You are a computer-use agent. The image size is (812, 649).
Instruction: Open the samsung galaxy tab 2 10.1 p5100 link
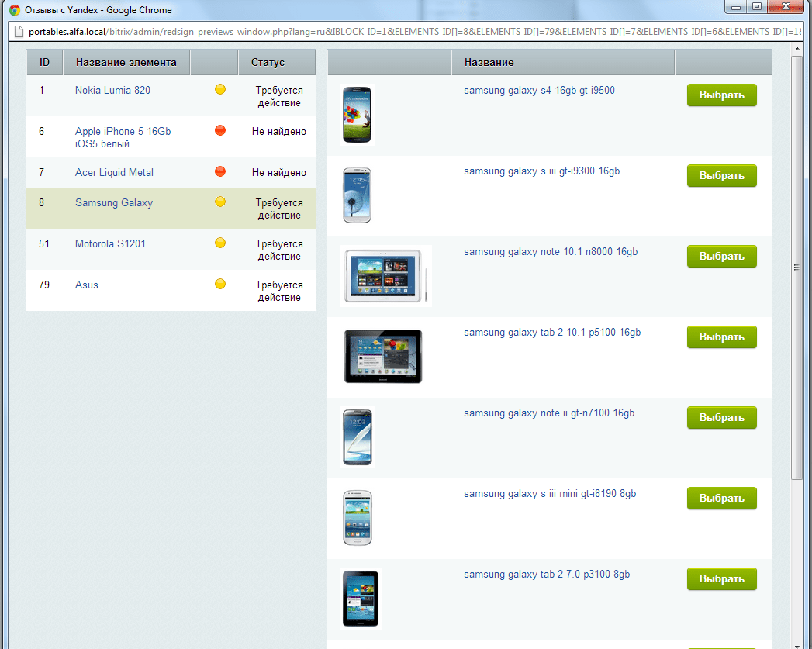(x=552, y=333)
